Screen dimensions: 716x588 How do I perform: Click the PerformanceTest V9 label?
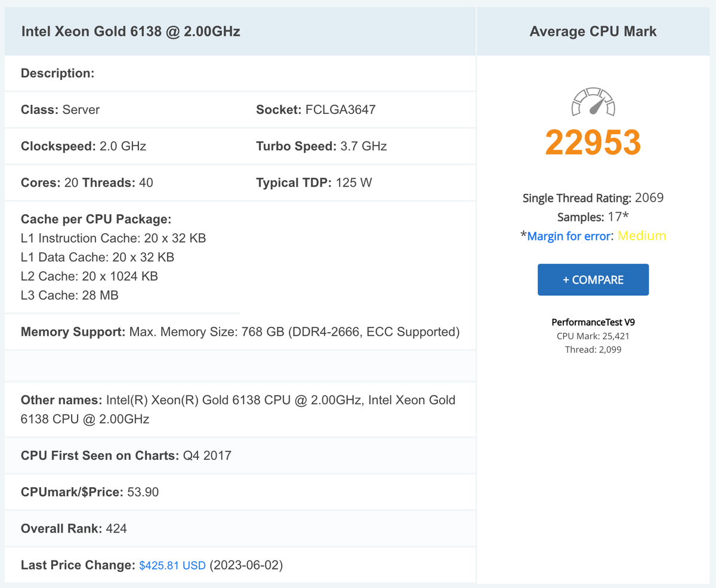pyautogui.click(x=592, y=322)
